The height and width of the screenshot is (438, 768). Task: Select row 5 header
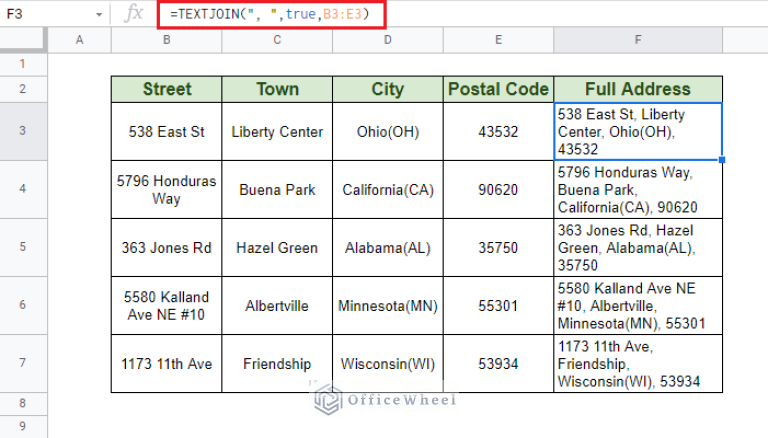click(23, 247)
